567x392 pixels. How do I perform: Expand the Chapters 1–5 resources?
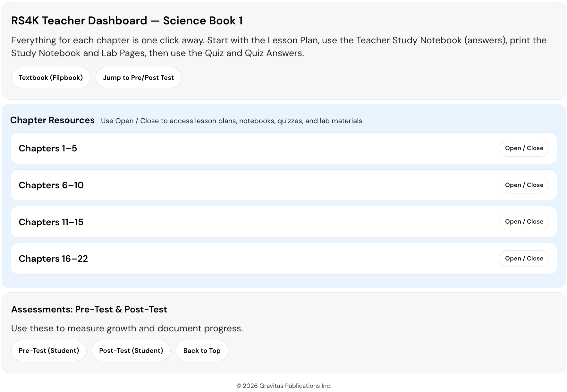pos(524,148)
